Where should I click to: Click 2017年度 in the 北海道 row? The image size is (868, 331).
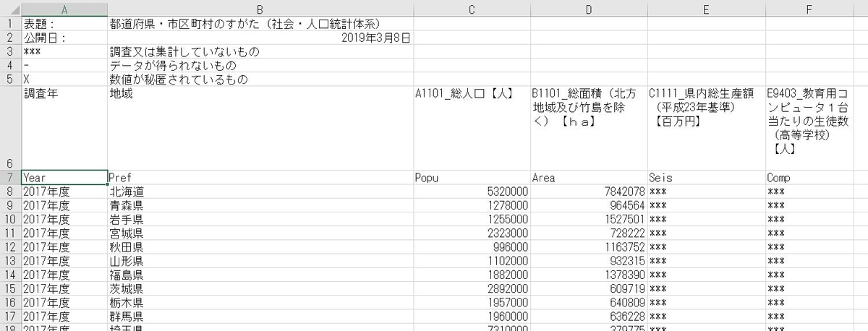click(x=64, y=192)
